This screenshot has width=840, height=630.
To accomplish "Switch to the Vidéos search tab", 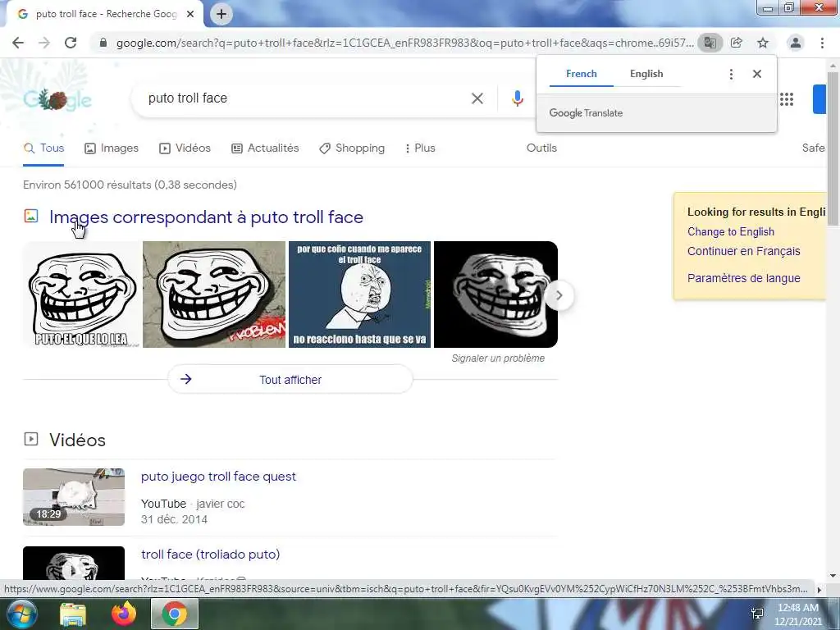I will pos(185,148).
